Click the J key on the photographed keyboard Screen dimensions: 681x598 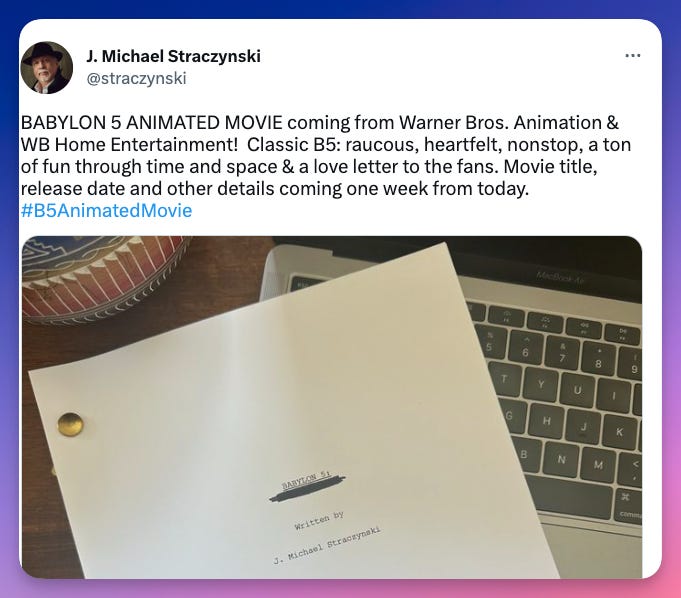584,427
